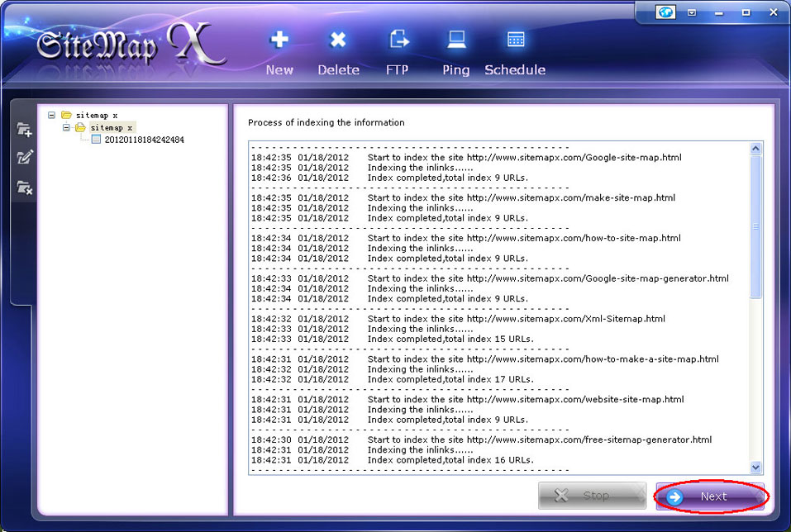The image size is (791, 532).
Task: Maximize the SiteMap X window
Action: (746, 12)
